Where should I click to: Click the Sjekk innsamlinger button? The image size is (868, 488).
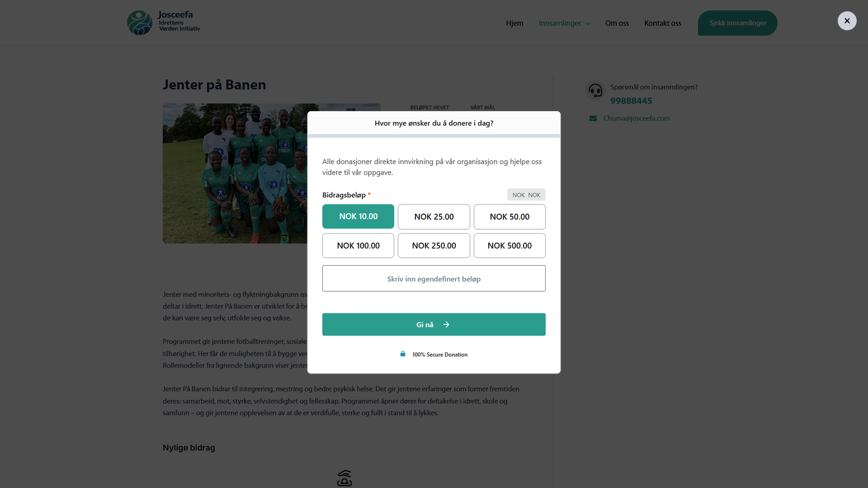click(x=737, y=23)
